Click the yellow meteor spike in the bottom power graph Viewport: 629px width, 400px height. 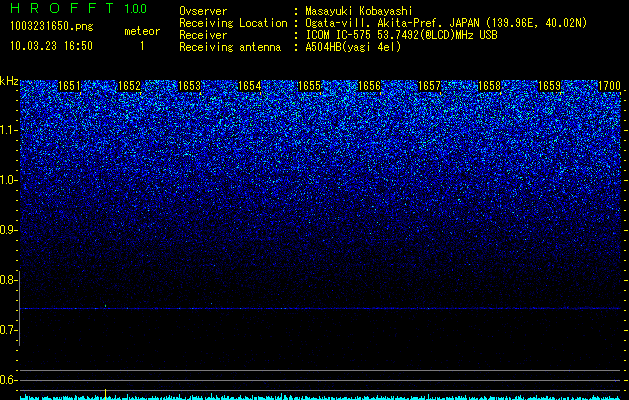coord(106,394)
